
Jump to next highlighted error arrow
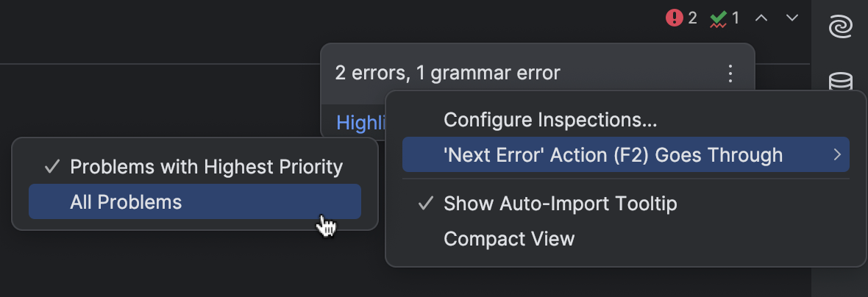792,18
